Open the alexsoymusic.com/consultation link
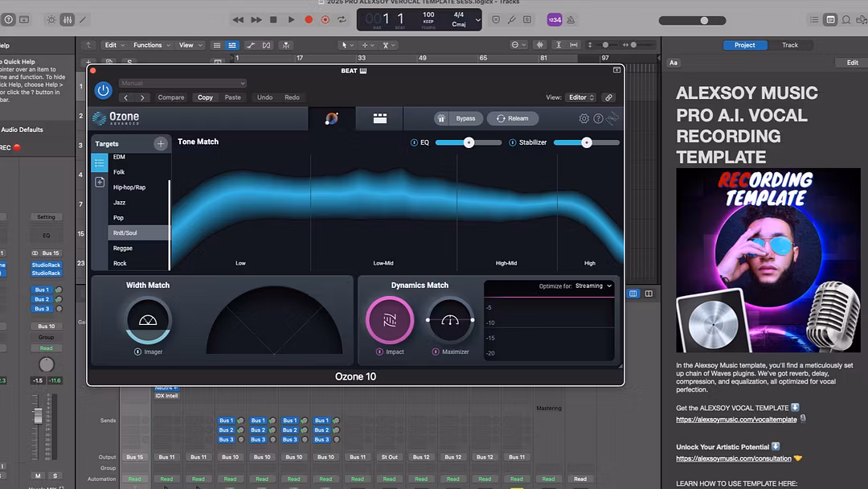The height and width of the screenshot is (489, 868). 734,458
